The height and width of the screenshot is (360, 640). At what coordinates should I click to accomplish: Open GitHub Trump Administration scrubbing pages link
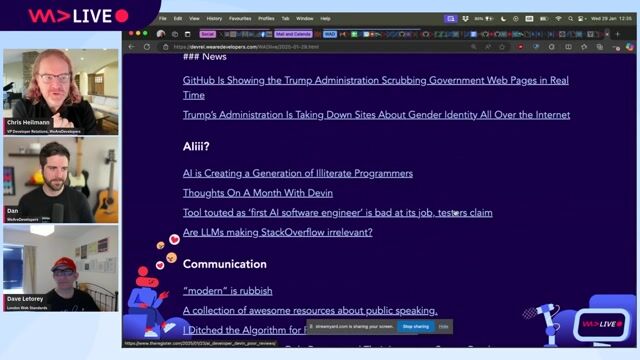(376, 88)
